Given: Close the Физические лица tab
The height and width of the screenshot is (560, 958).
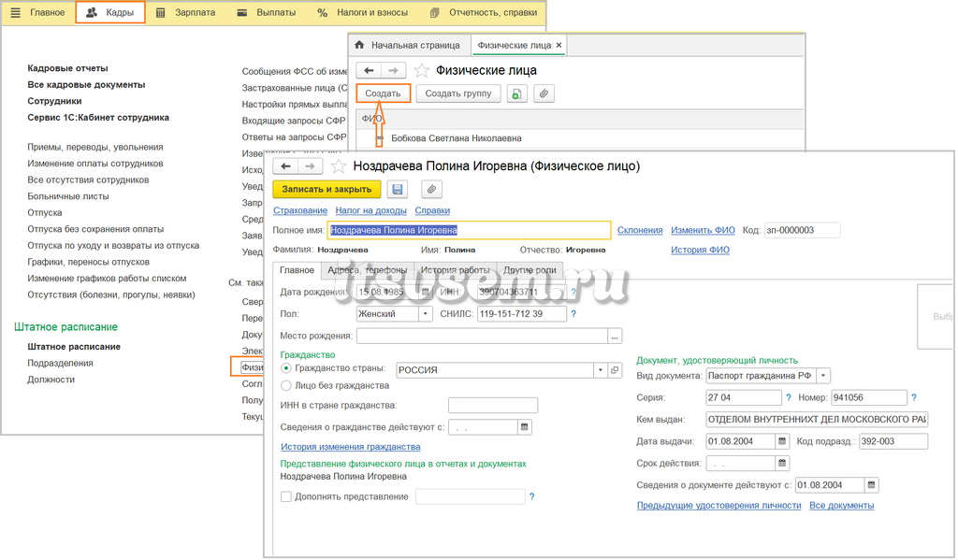Looking at the screenshot, I should click(559, 45).
